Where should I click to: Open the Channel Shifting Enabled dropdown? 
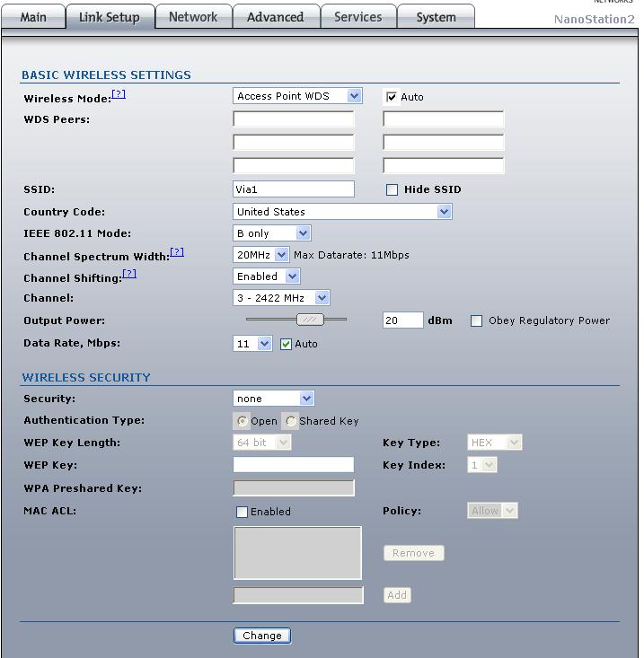[266, 276]
